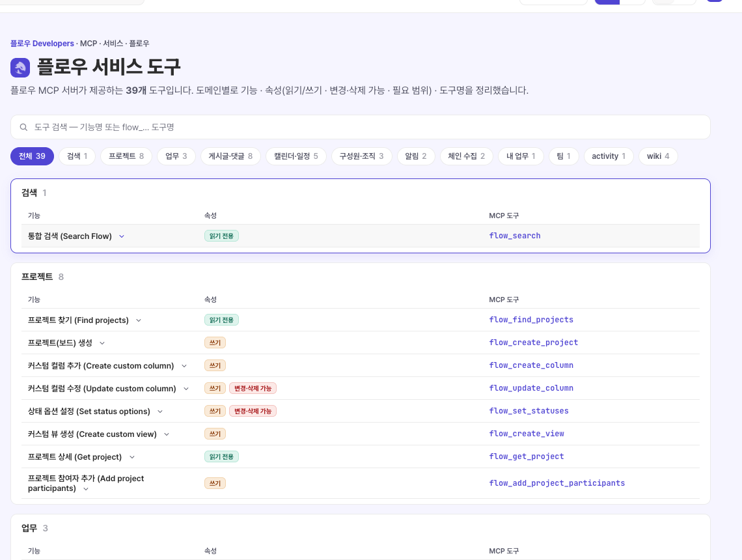This screenshot has height=560, width=742.
Task: Open the flow_create_project tool link
Action: pyautogui.click(x=533, y=343)
